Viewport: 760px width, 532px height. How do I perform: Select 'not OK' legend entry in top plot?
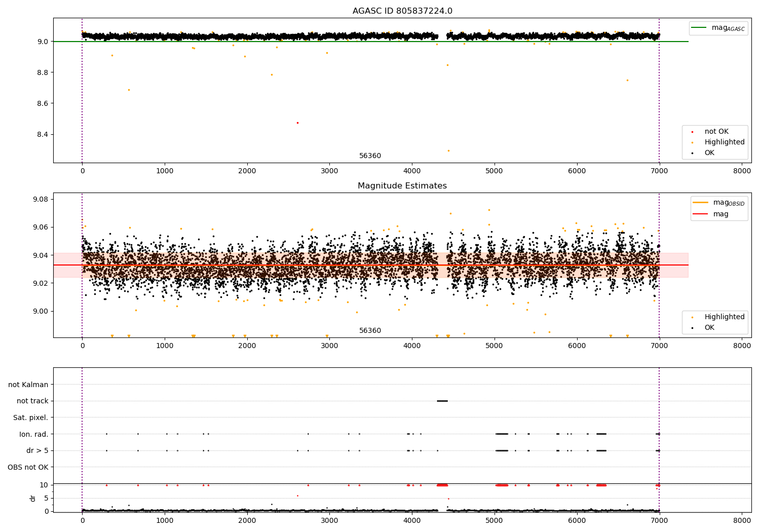click(716, 132)
